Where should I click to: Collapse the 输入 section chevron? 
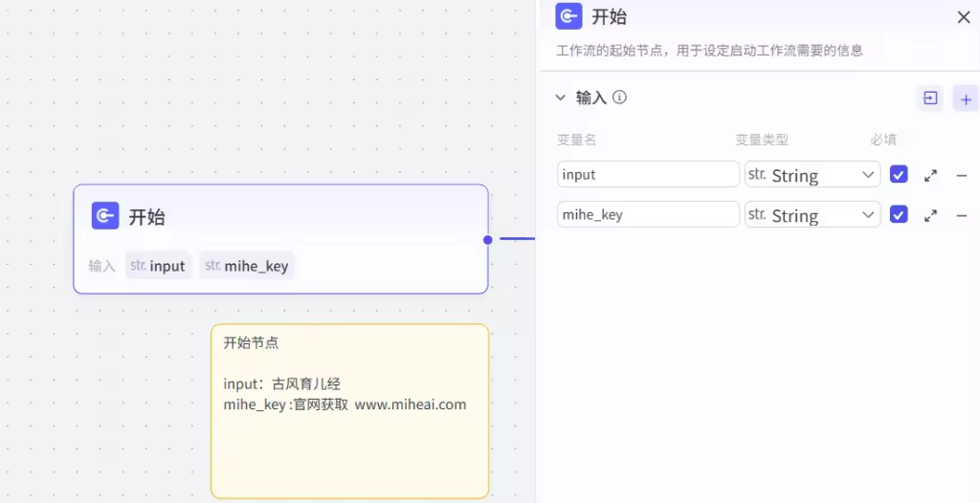pyautogui.click(x=561, y=98)
